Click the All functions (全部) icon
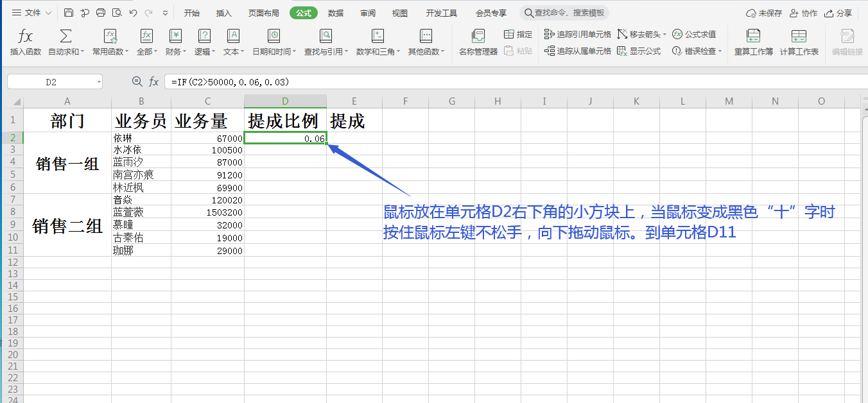Viewport: 868px width, 403px height. pyautogui.click(x=146, y=36)
